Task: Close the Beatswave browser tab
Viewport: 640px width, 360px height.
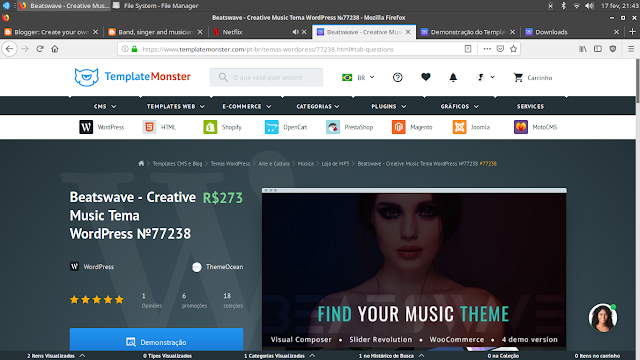Action: point(408,32)
